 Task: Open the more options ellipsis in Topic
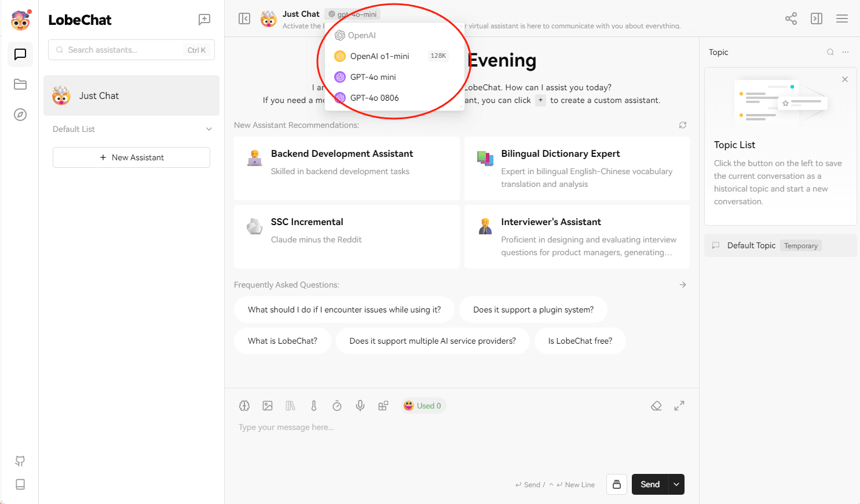pyautogui.click(x=846, y=52)
